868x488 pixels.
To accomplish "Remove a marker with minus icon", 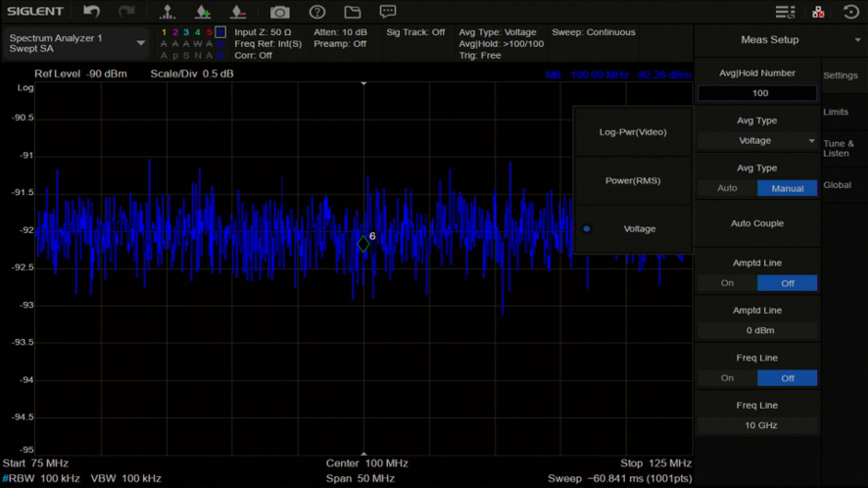I will pyautogui.click(x=238, y=12).
